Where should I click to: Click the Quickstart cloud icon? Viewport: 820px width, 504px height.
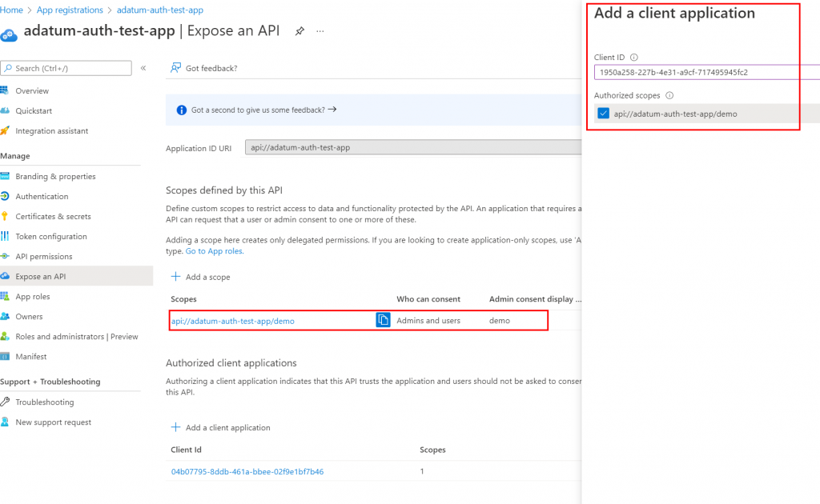[x=5, y=110]
